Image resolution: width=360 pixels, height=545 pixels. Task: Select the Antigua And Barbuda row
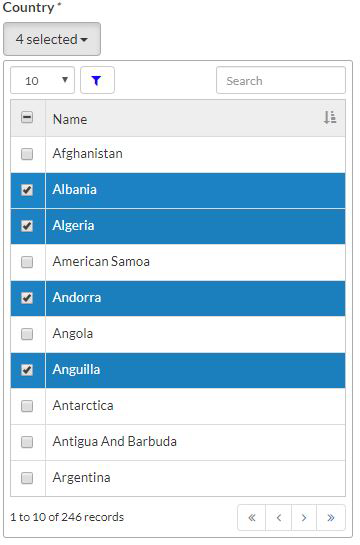click(178, 442)
